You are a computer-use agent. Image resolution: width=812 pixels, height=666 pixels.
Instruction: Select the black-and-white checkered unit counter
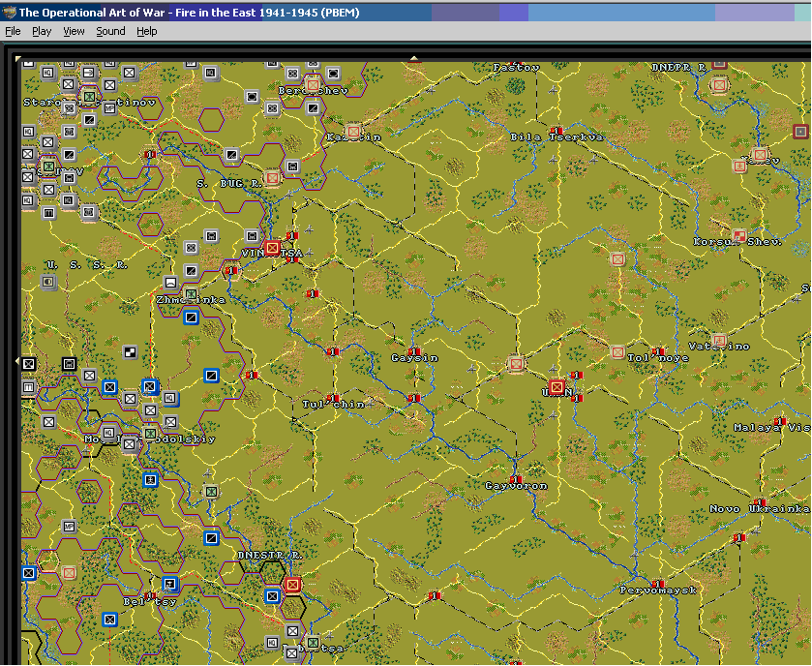[130, 352]
